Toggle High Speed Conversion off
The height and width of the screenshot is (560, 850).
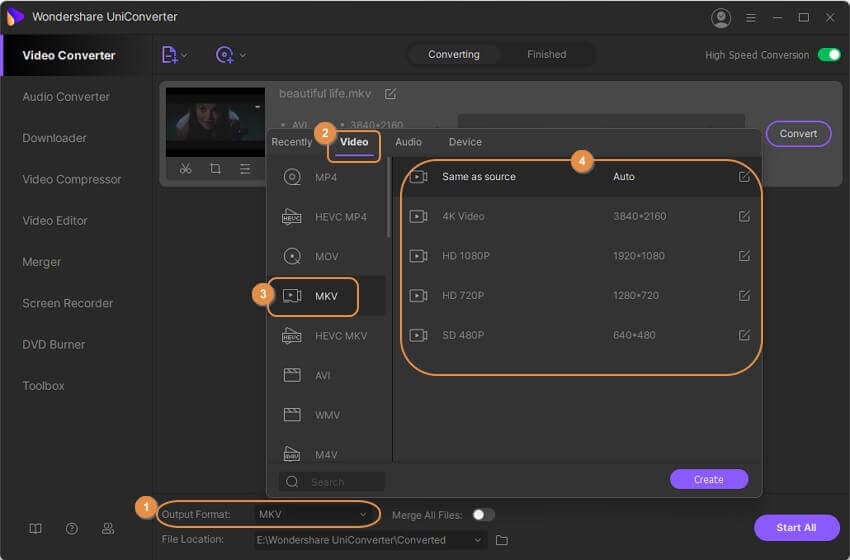click(829, 55)
